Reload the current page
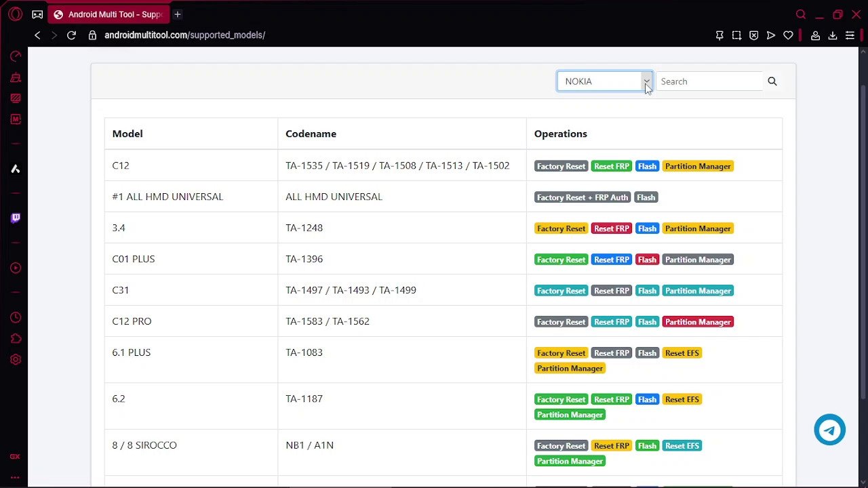 click(71, 35)
